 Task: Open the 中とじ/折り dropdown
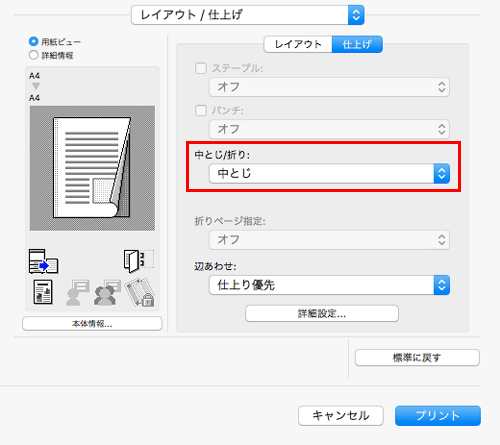tap(329, 173)
